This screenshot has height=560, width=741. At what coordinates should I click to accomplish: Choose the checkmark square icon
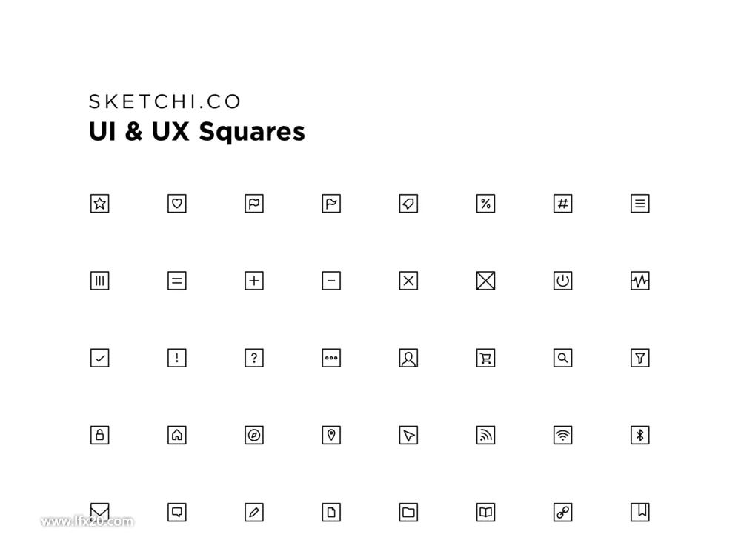[100, 358]
